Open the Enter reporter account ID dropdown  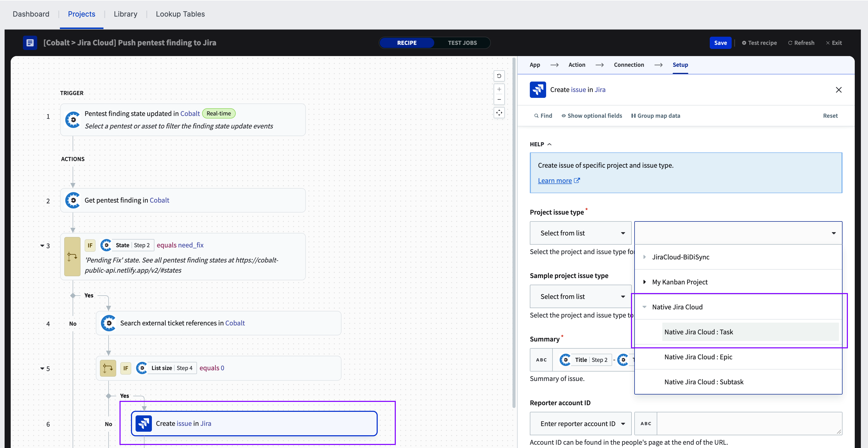pos(581,424)
